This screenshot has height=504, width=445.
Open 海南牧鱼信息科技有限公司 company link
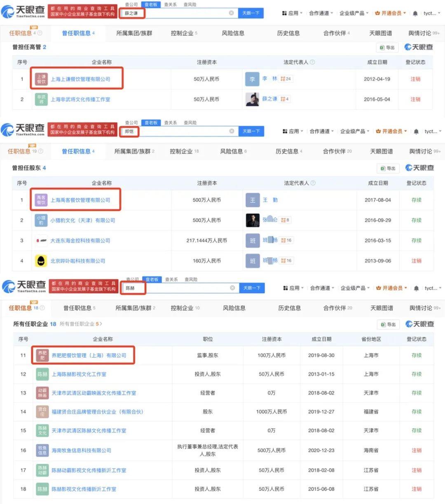[81, 450]
